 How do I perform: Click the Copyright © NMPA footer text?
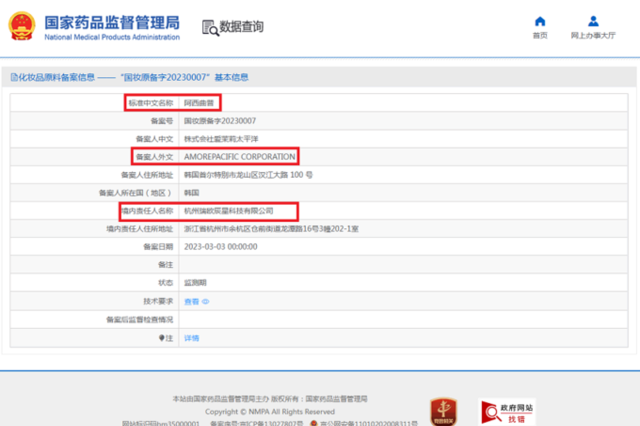(x=270, y=411)
